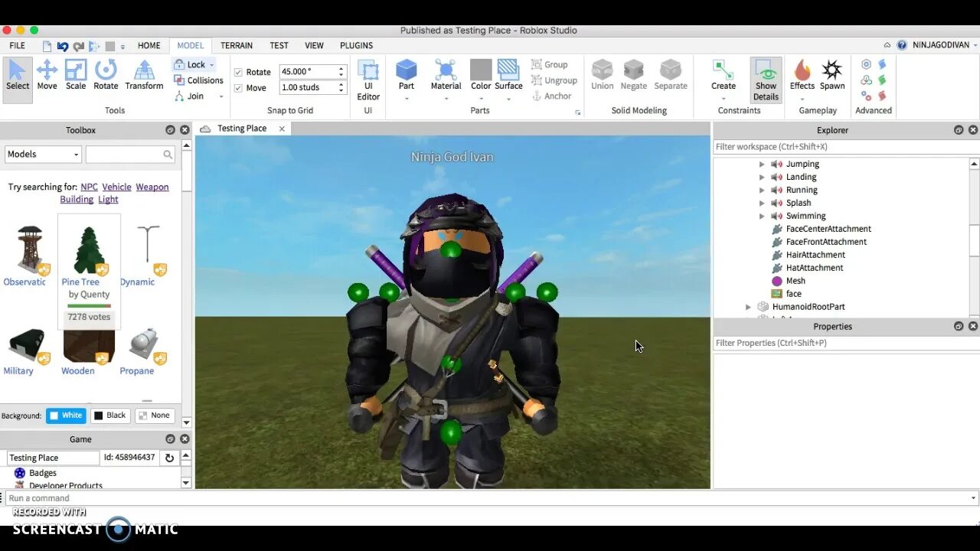Image resolution: width=980 pixels, height=551 pixels.
Task: Open the FILE menu
Action: point(17,45)
